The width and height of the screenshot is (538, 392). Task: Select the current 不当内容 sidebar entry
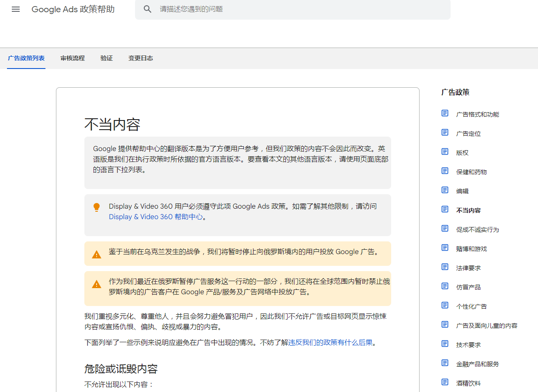tap(469, 210)
